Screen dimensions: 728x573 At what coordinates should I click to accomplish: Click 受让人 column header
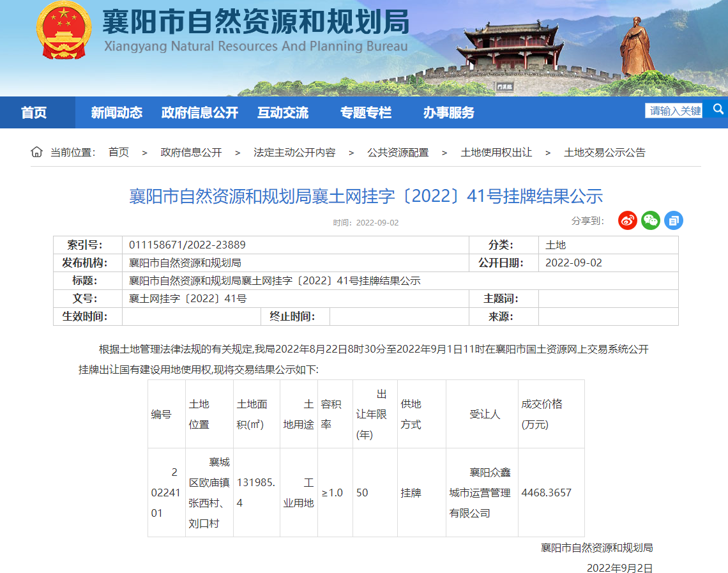coord(482,414)
